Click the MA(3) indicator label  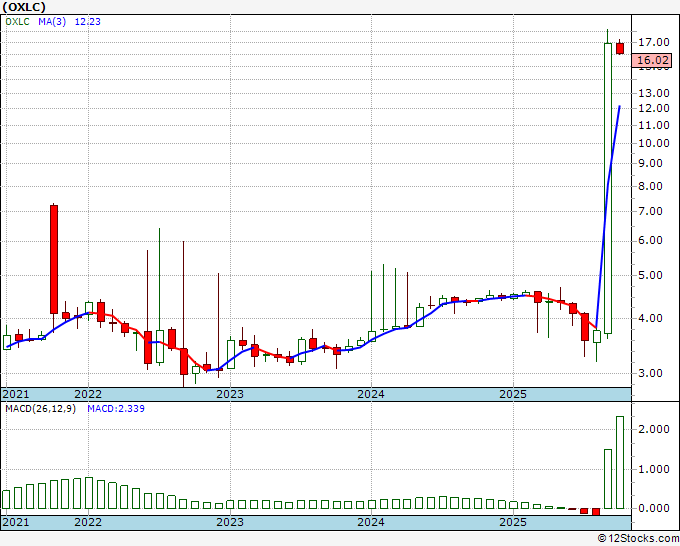52,22
